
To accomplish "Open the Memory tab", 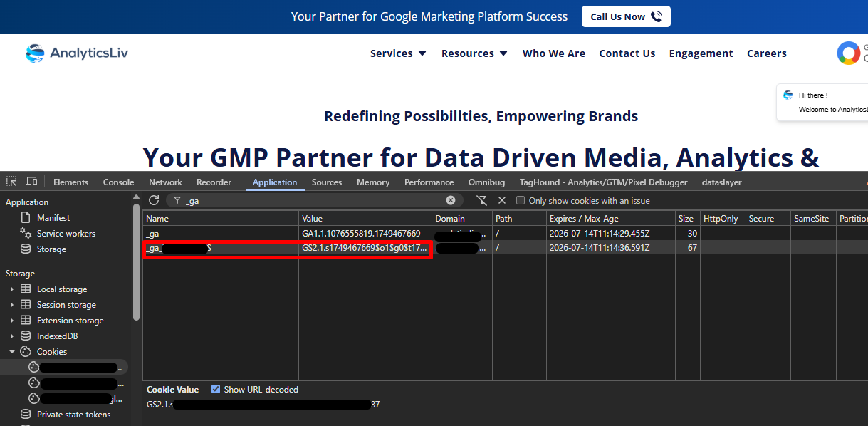I will [x=373, y=182].
